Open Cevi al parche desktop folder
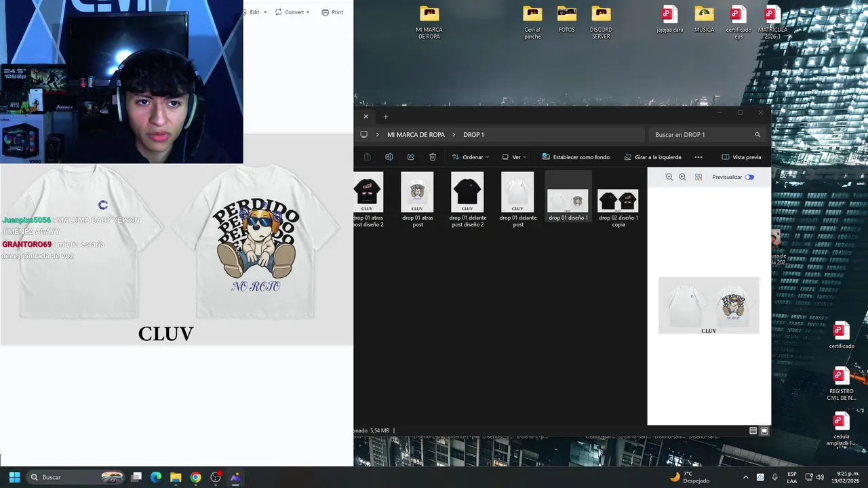This screenshot has height=488, width=868. [x=532, y=22]
